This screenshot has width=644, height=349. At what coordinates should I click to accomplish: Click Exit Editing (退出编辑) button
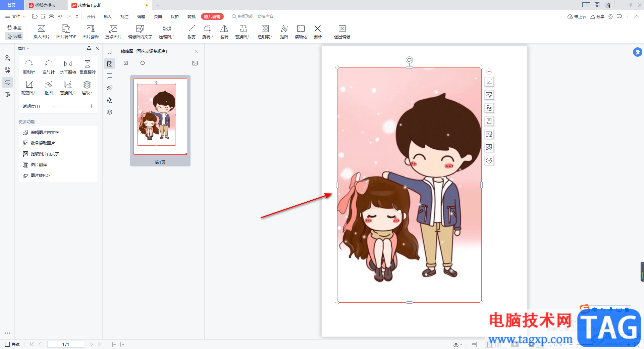[x=342, y=32]
